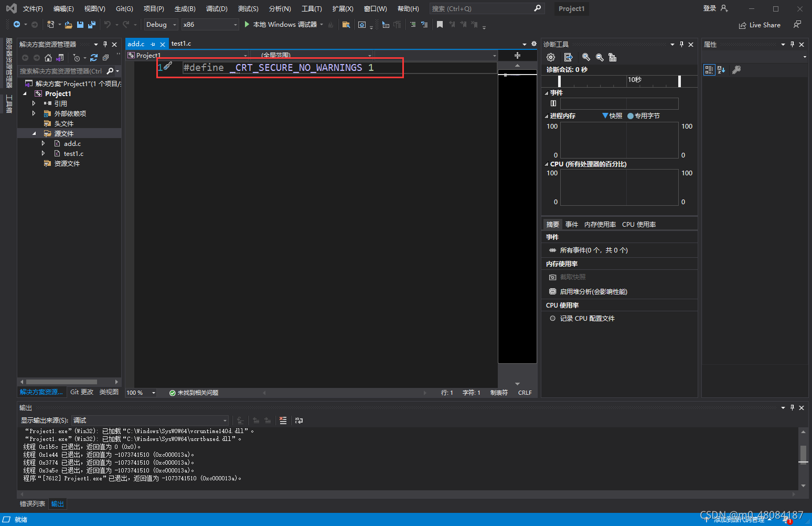This screenshot has width=812, height=526.
Task: Open the Project1 scope dropdown in the editor
Action: [188, 55]
